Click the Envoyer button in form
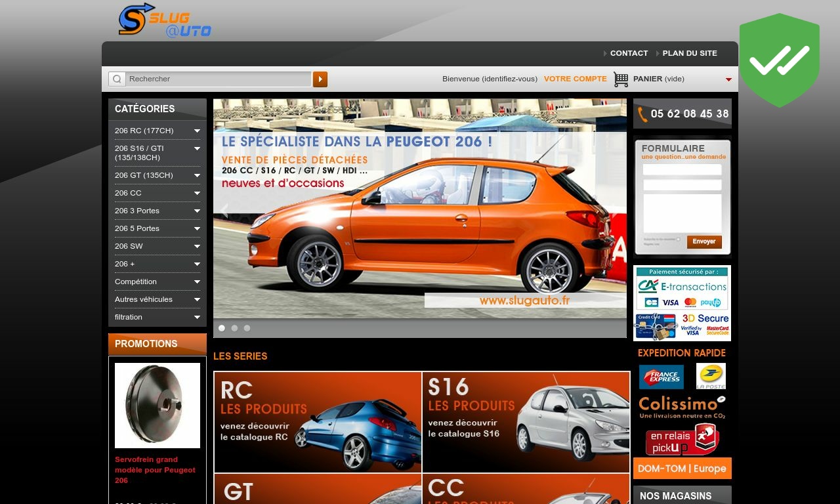 [x=704, y=241]
